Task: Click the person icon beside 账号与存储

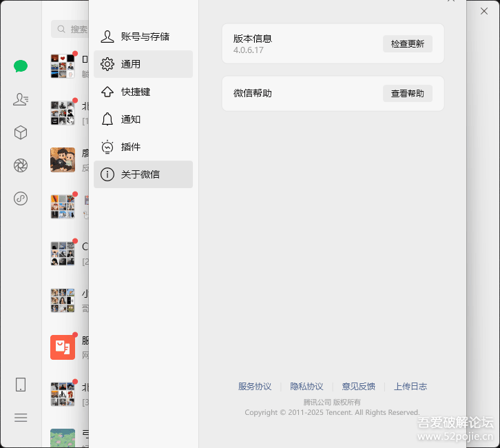Action: pos(107,37)
